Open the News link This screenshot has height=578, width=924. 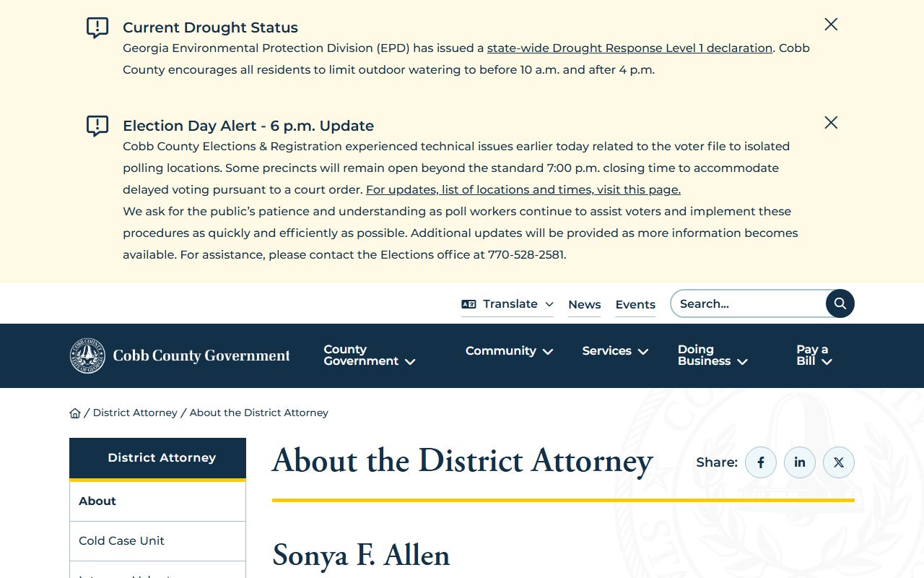click(585, 305)
